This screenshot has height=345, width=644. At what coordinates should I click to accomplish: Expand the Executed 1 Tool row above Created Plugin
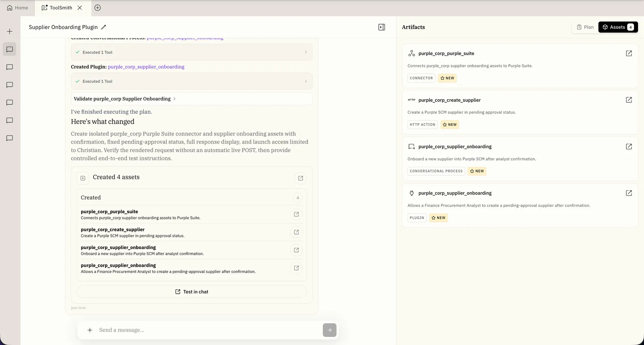click(x=192, y=52)
